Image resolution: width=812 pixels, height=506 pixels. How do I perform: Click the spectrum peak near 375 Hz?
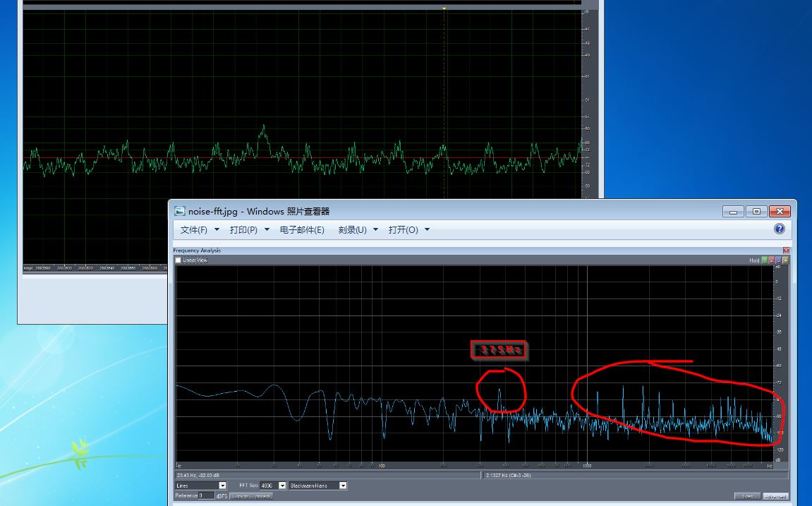[499, 391]
